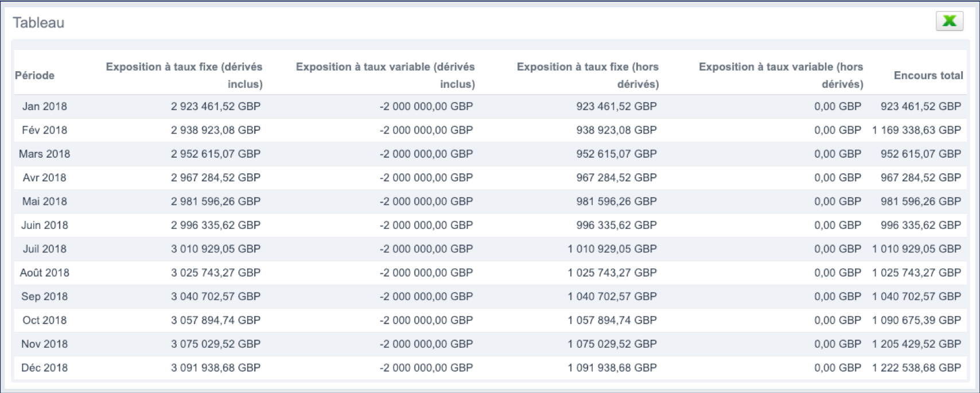Screen dimensions: 980x393
Task: Click Encours total 1 205 429,52 GBP
Action: tap(916, 344)
